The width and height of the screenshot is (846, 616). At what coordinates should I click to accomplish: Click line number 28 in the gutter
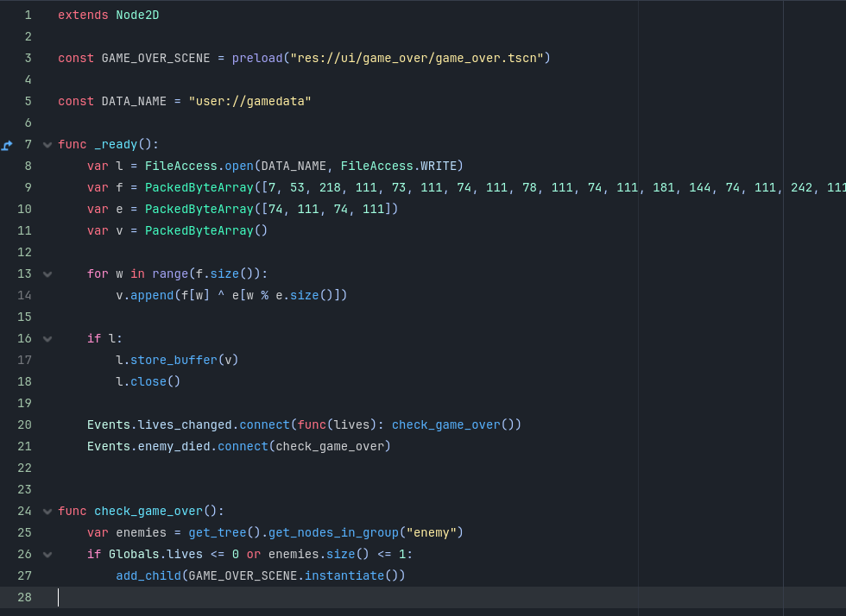[24, 598]
